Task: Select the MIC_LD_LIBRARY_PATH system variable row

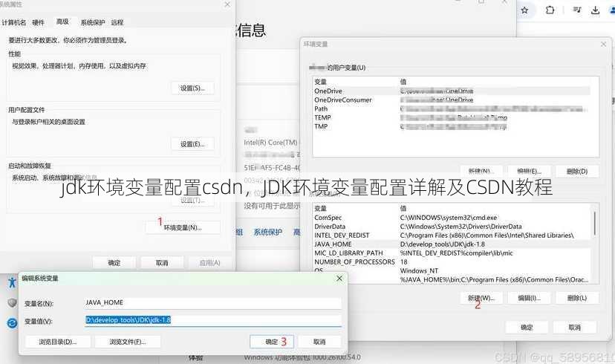Action: (x=452, y=253)
